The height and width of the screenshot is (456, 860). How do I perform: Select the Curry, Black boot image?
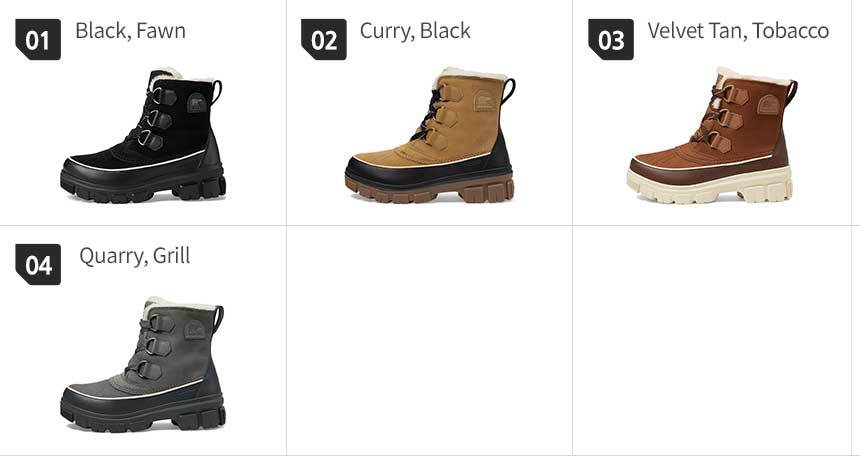click(x=429, y=135)
